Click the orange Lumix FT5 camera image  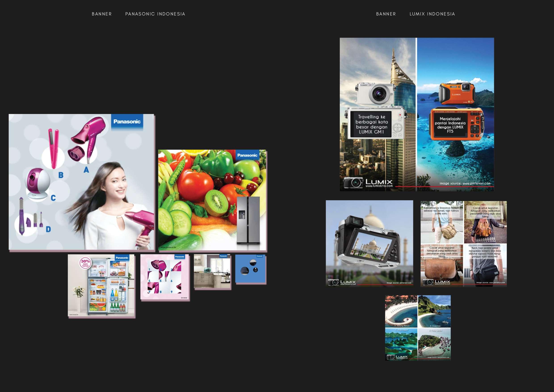(x=457, y=94)
